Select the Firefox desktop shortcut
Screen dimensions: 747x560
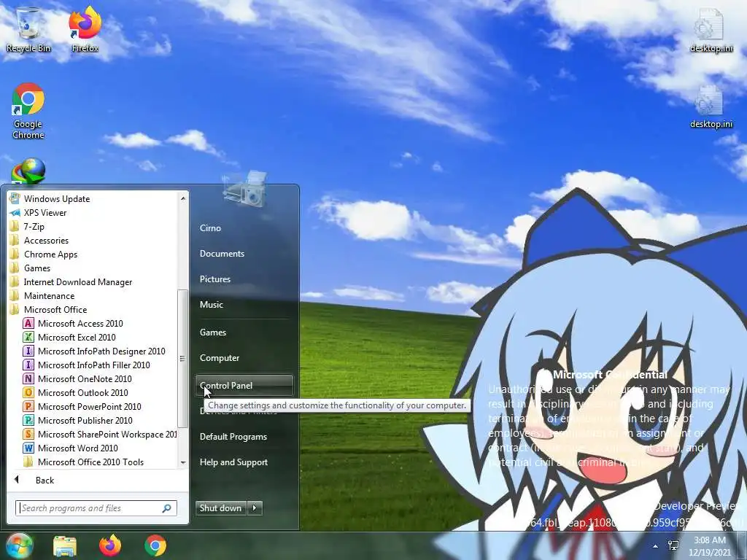coord(85,29)
